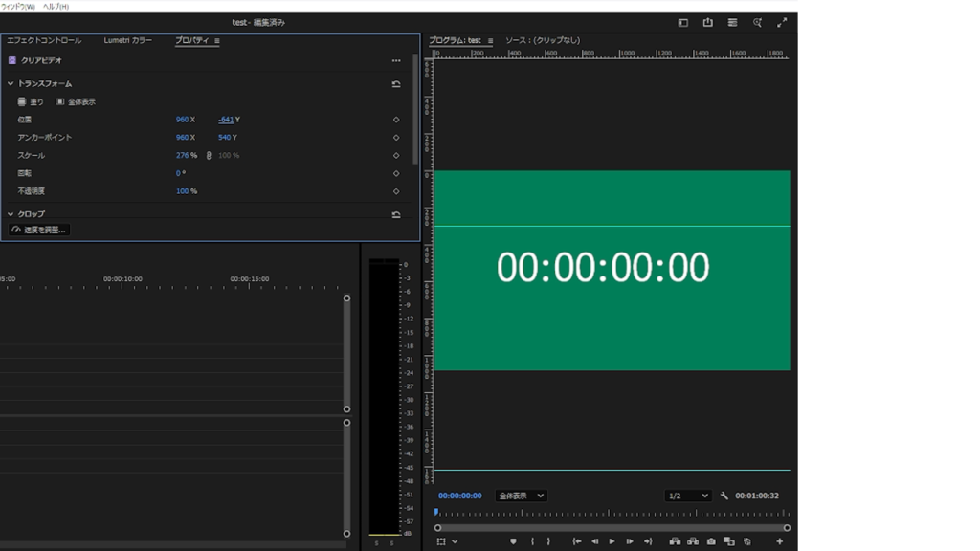Switch to the エフェクトコントロール tab
980x551 pixels.
point(44,40)
